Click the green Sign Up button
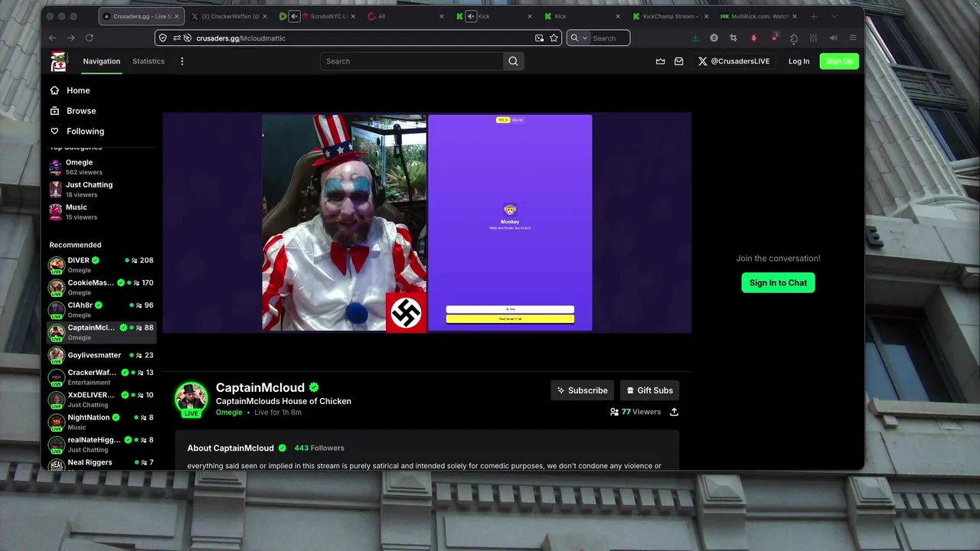Image resolution: width=980 pixels, height=551 pixels. (839, 61)
